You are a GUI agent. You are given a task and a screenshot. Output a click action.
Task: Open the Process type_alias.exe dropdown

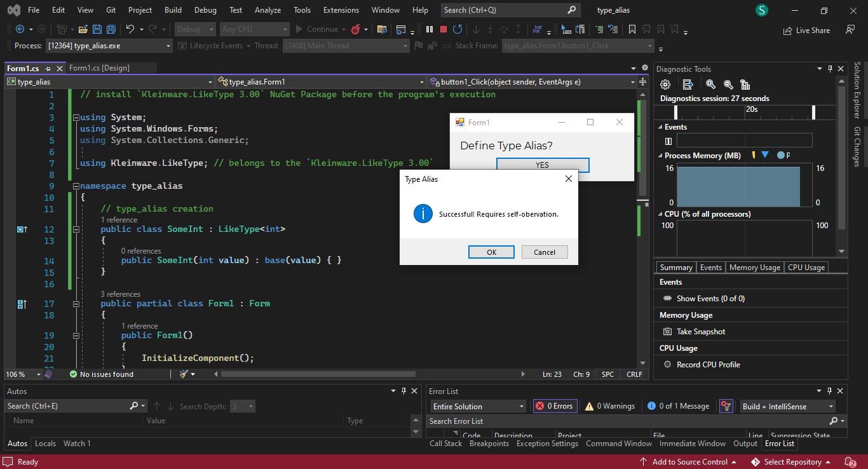pyautogui.click(x=109, y=46)
